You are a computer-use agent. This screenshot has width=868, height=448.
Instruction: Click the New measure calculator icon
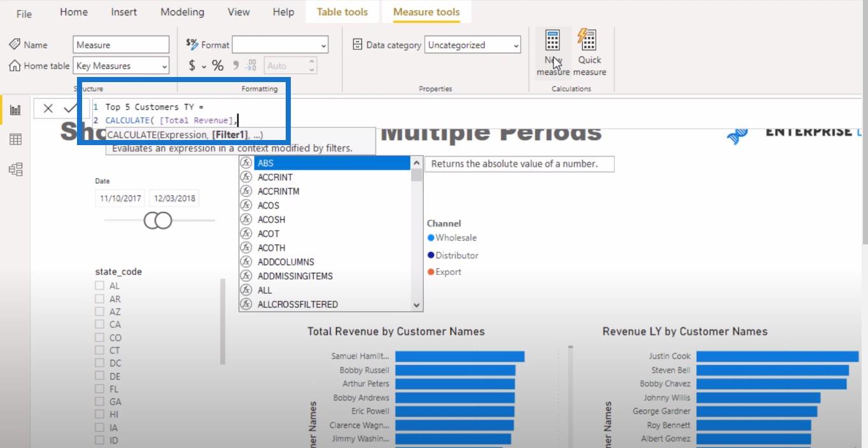pos(552,40)
